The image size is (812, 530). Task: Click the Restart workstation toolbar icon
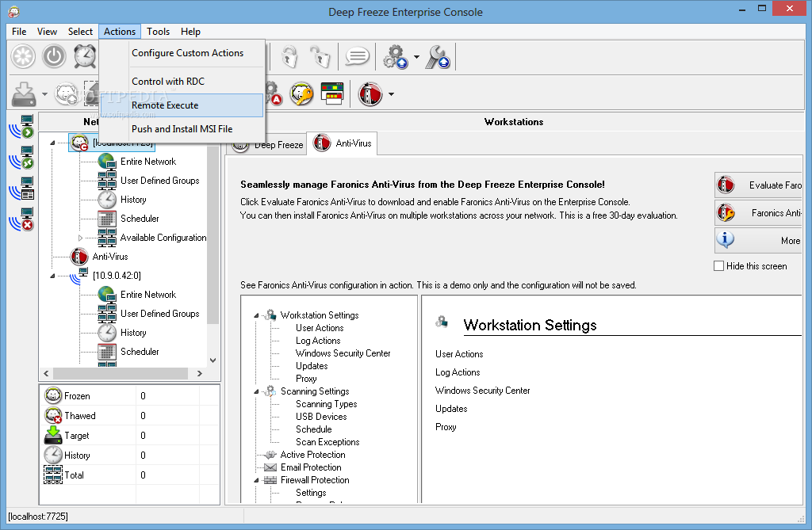pyautogui.click(x=23, y=56)
